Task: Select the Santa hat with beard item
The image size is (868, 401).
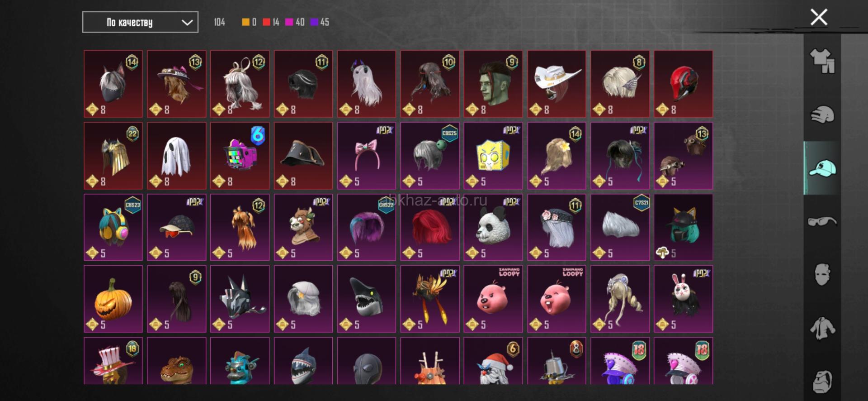Action: coord(493,361)
